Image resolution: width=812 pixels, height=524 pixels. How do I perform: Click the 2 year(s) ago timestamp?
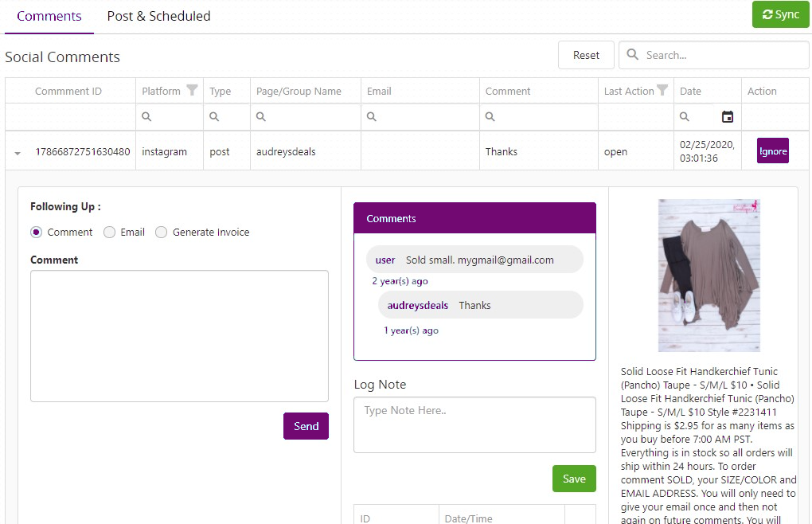pos(400,281)
